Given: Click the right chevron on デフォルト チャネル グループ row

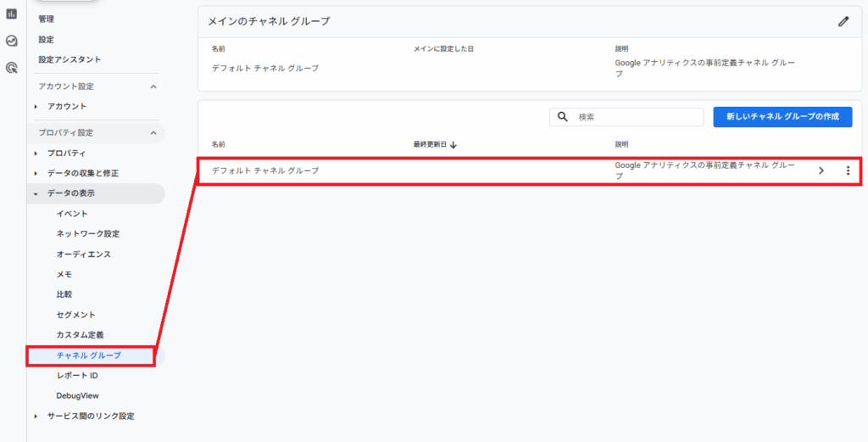Looking at the screenshot, I should click(821, 171).
